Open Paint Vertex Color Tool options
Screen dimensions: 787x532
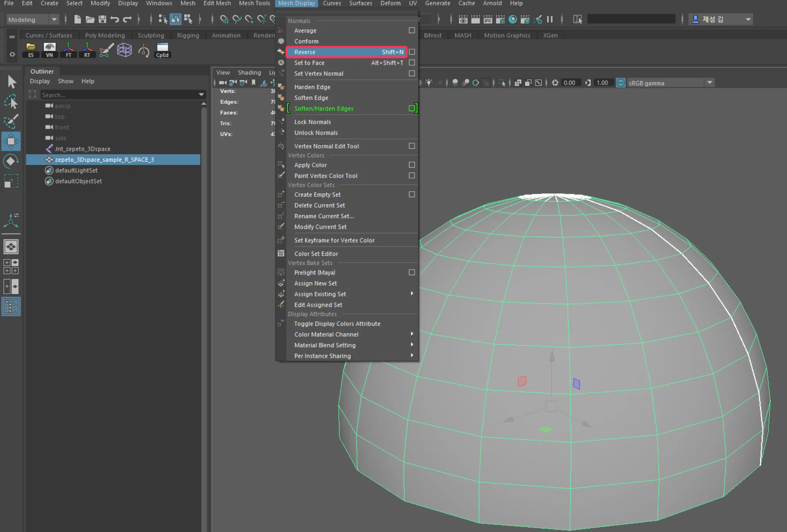pos(411,175)
